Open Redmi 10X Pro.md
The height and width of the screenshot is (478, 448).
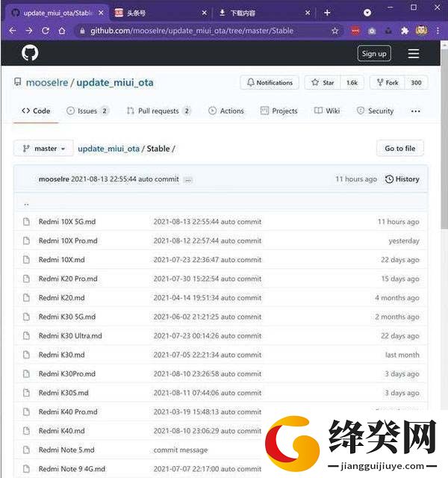tap(68, 240)
